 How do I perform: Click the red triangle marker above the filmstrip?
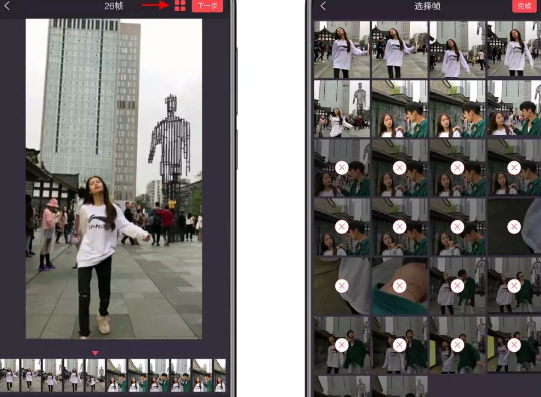tap(95, 353)
